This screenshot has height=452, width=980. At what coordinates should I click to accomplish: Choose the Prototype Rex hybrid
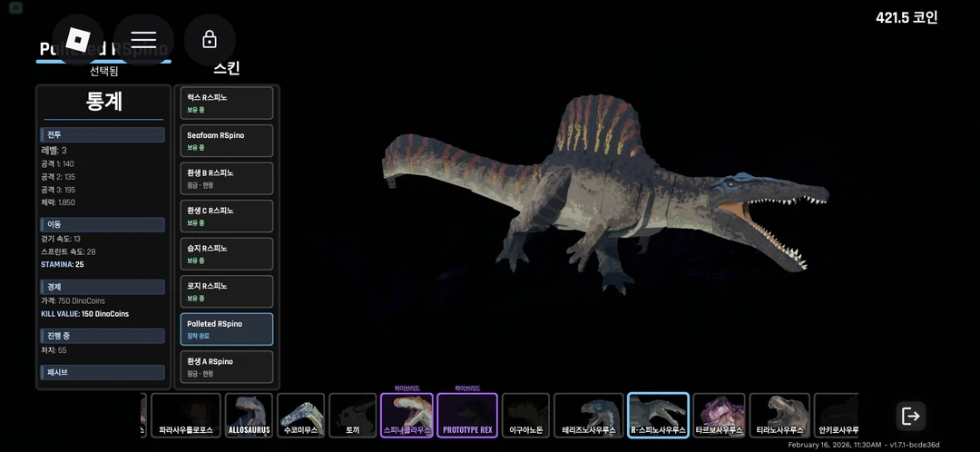[x=467, y=416]
